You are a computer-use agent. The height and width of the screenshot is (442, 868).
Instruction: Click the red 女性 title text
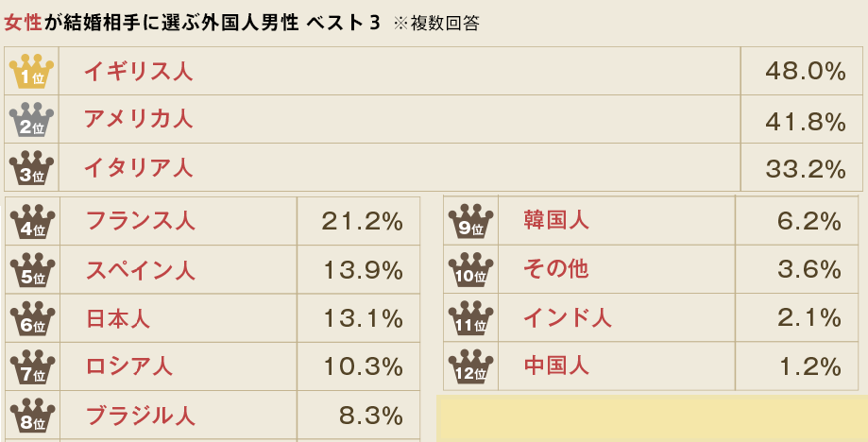click(x=24, y=23)
